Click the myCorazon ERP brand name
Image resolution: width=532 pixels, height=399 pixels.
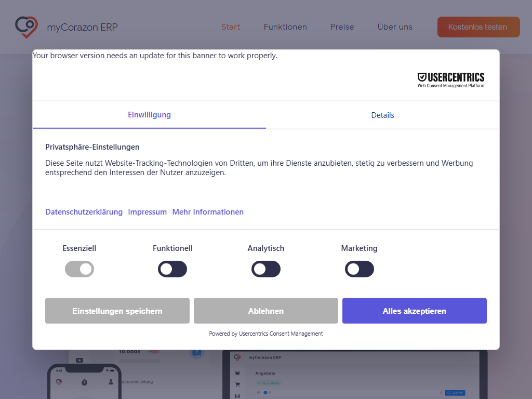coord(83,27)
